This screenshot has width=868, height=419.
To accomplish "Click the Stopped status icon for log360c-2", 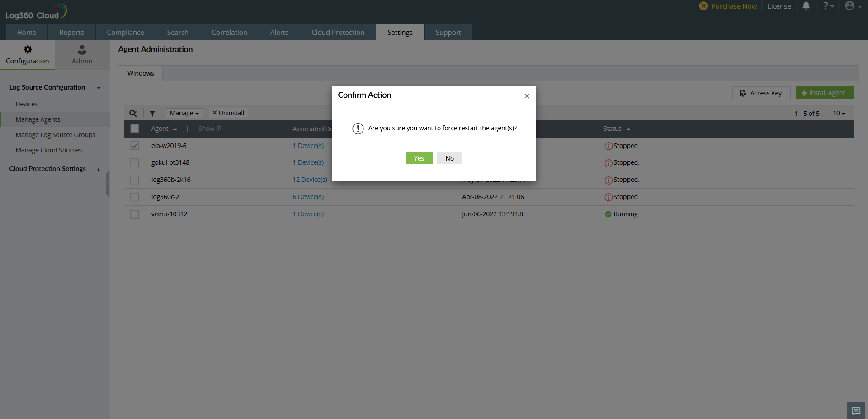I will point(609,197).
